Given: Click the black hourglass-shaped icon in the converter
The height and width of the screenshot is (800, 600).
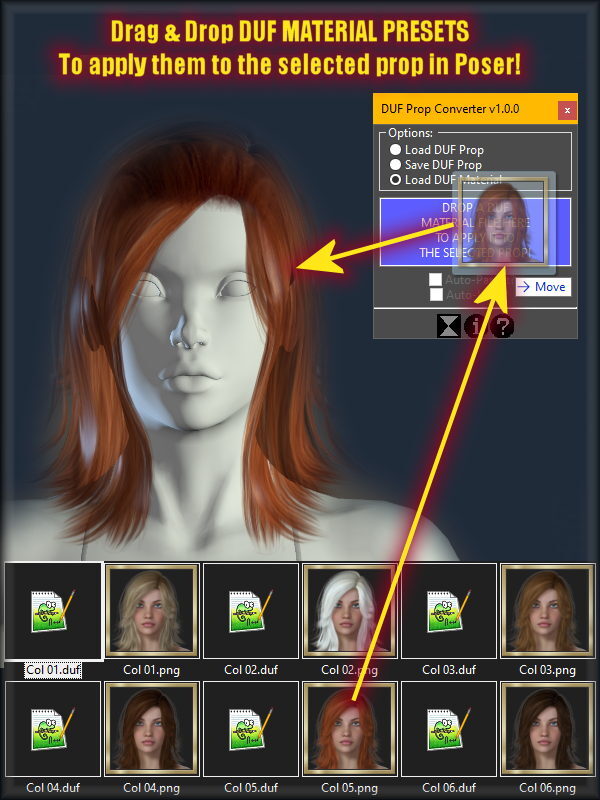Looking at the screenshot, I should (448, 326).
